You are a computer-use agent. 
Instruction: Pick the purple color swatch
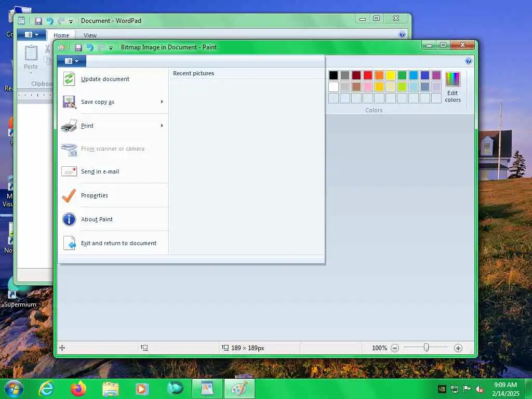tap(436, 75)
